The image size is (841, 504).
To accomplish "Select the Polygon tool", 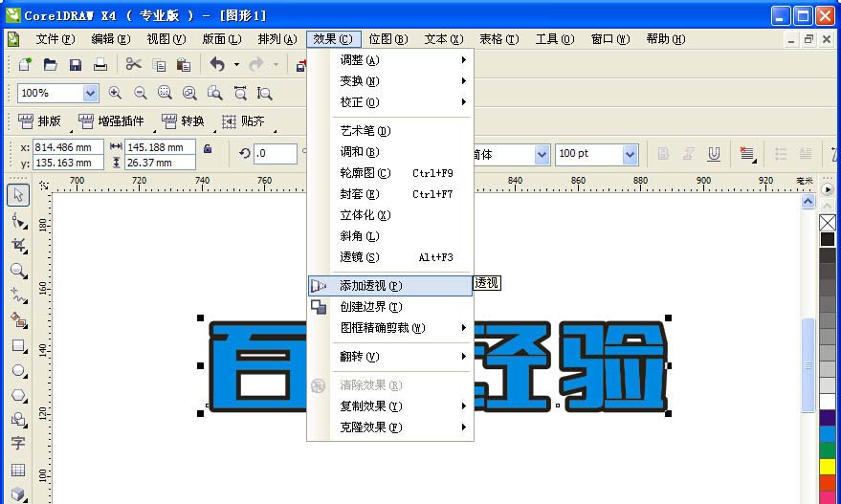I will pos(19,396).
